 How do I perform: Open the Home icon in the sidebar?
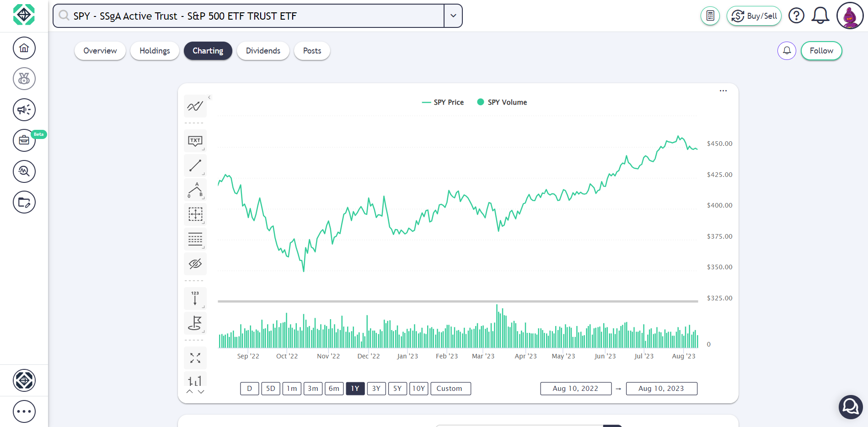24,48
